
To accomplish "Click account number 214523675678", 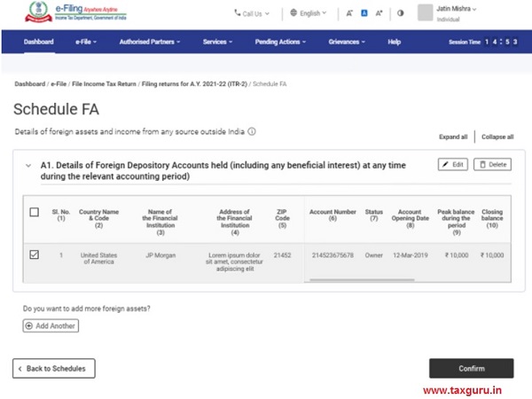I will click(332, 255).
